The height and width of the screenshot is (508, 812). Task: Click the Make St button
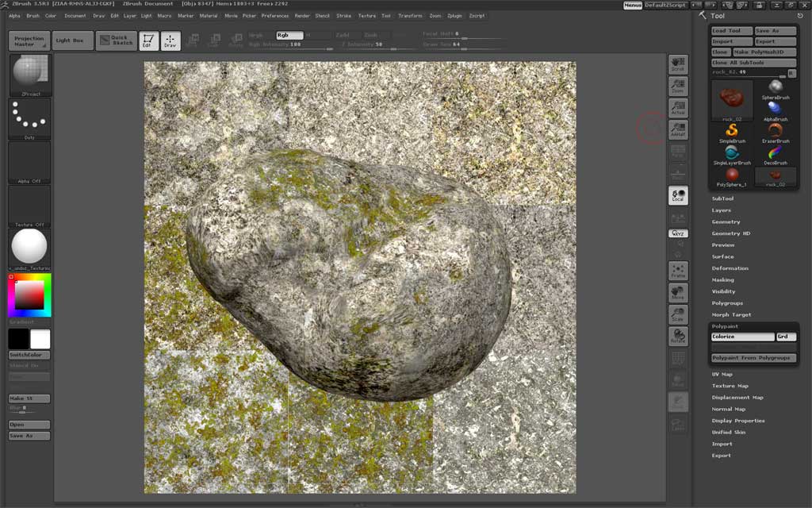[x=29, y=398]
